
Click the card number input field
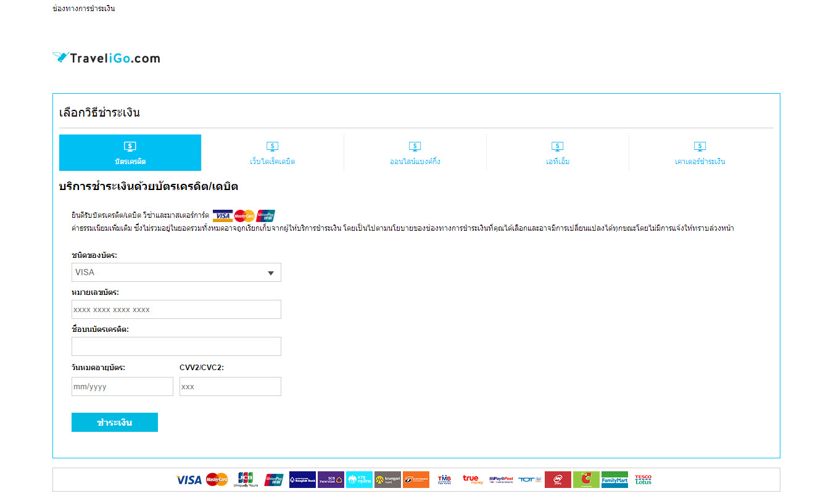pos(176,310)
